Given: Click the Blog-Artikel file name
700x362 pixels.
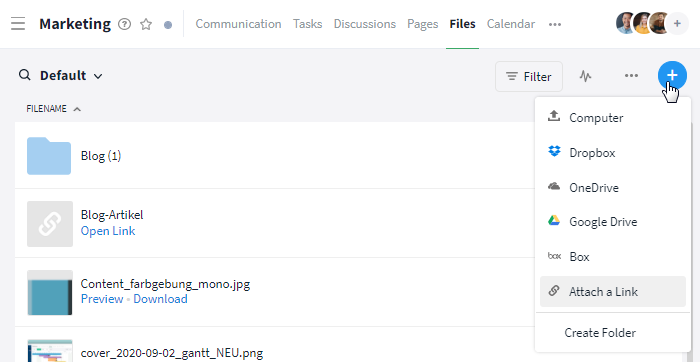Looking at the screenshot, I should pos(112,215).
